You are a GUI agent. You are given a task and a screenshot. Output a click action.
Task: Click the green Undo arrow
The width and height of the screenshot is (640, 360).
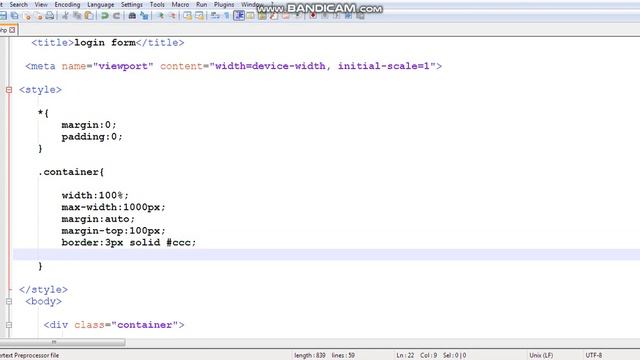pyautogui.click(x=105, y=16)
